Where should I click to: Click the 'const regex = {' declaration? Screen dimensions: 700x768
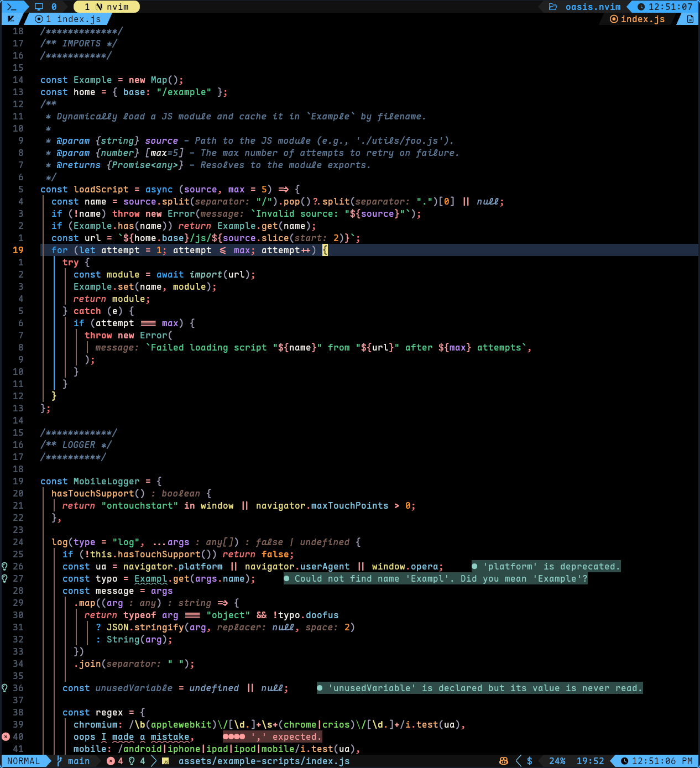[x=104, y=712]
